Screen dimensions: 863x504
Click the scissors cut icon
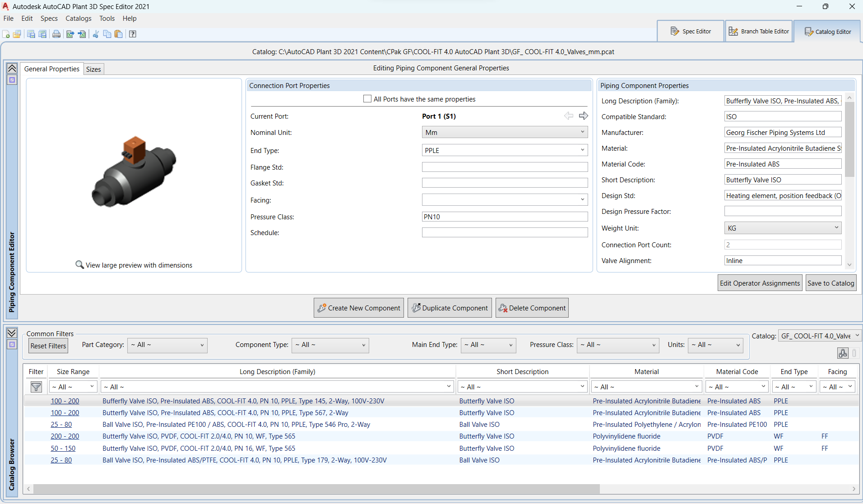click(96, 34)
